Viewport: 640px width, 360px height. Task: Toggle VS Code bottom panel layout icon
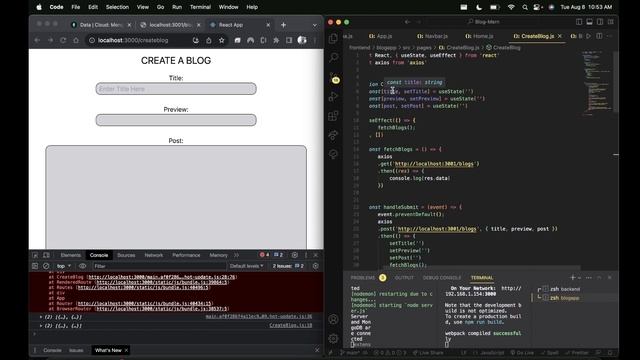point(589,22)
